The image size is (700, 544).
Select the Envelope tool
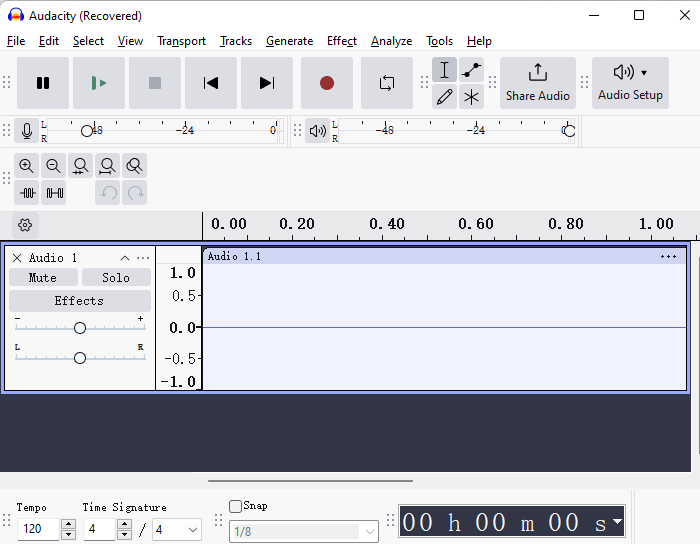pyautogui.click(x=471, y=70)
